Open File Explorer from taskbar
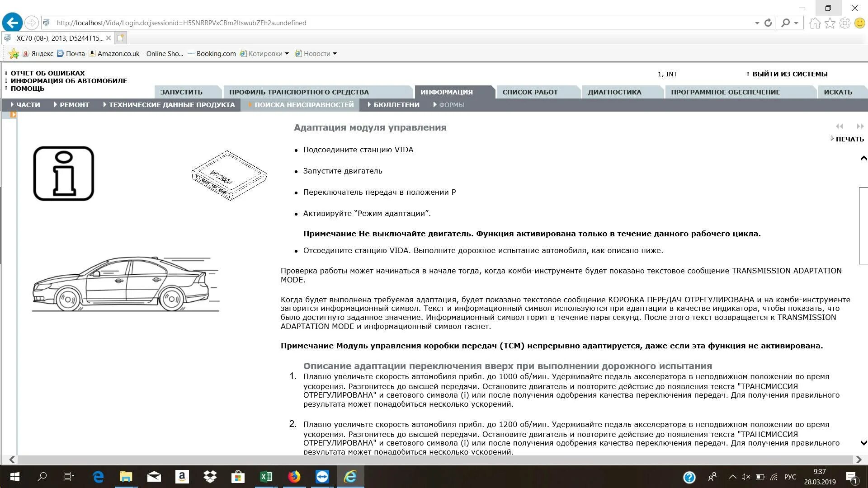Image resolution: width=868 pixels, height=488 pixels. [126, 477]
